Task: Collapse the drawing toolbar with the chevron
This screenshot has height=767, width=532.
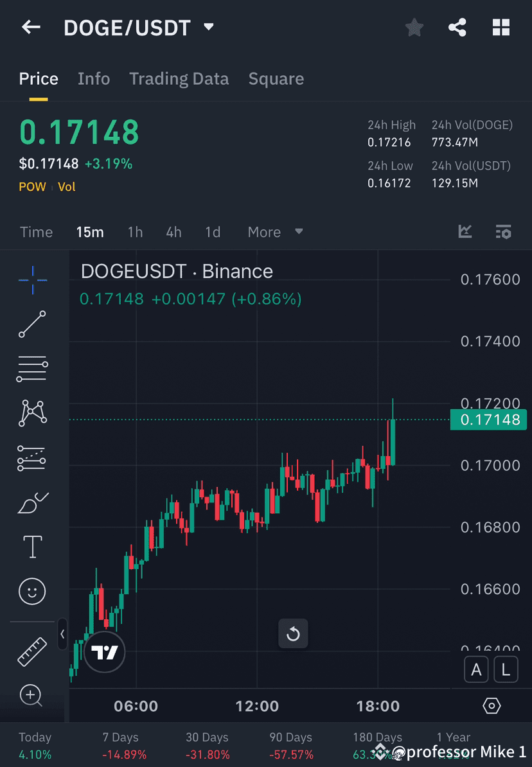Action: coord(63,635)
